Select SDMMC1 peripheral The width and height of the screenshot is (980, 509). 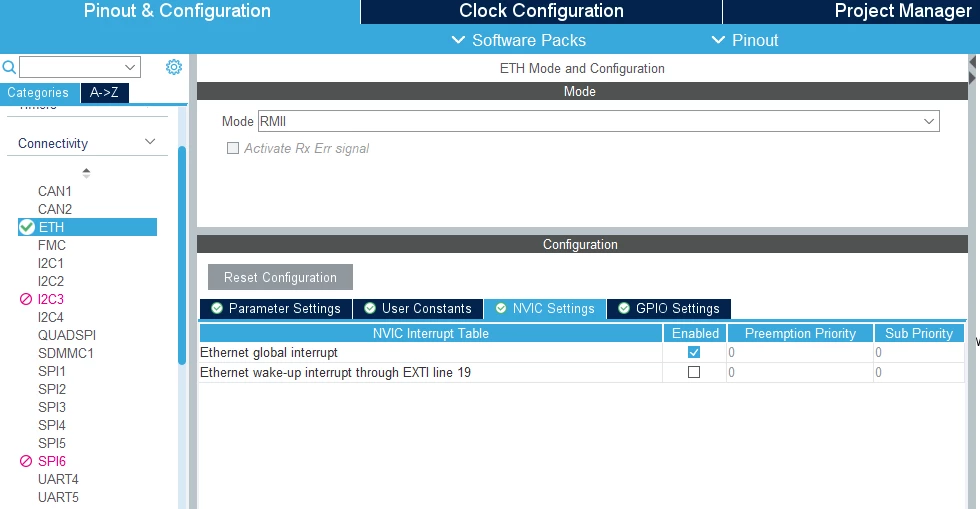pos(66,353)
